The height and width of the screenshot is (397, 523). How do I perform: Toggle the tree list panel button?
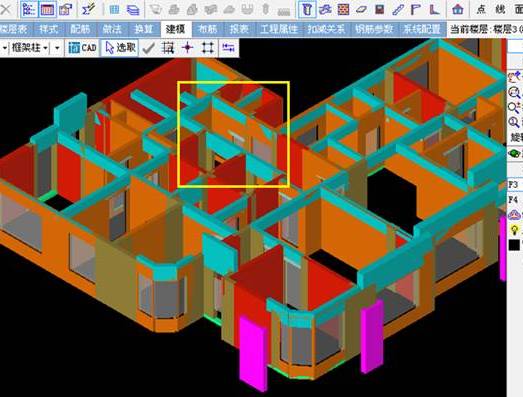coord(28,10)
